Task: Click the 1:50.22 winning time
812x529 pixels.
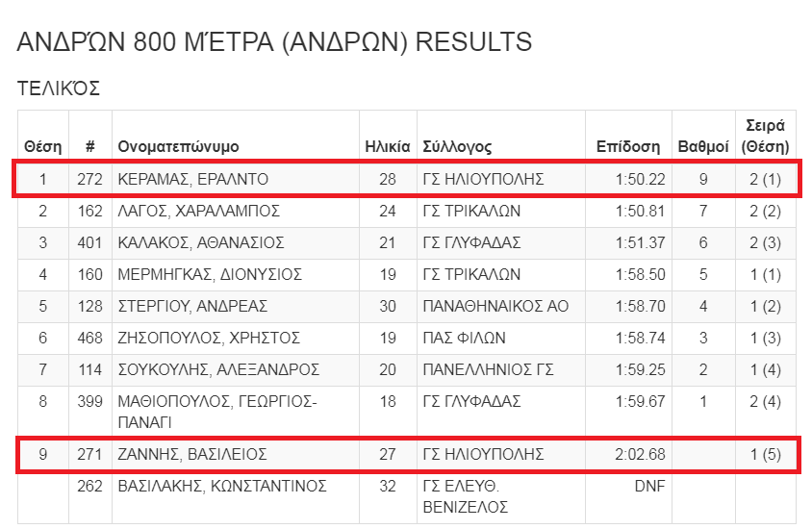Action: coord(640,179)
